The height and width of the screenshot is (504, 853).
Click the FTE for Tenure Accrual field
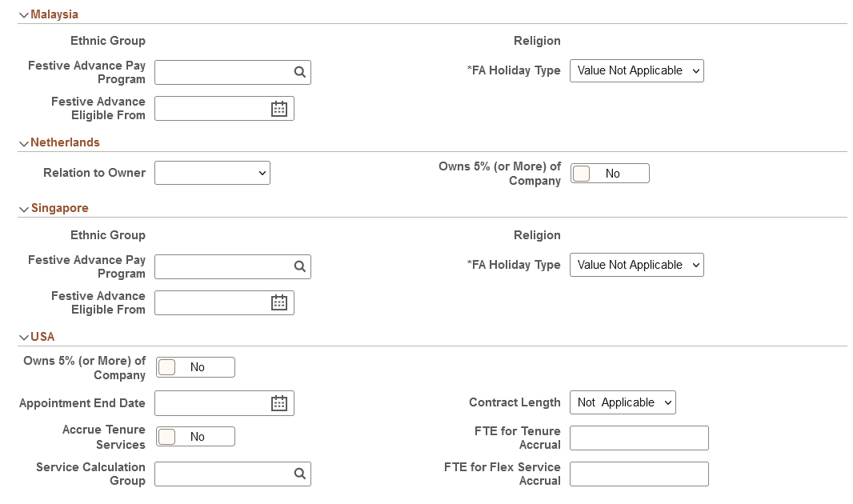click(x=639, y=438)
